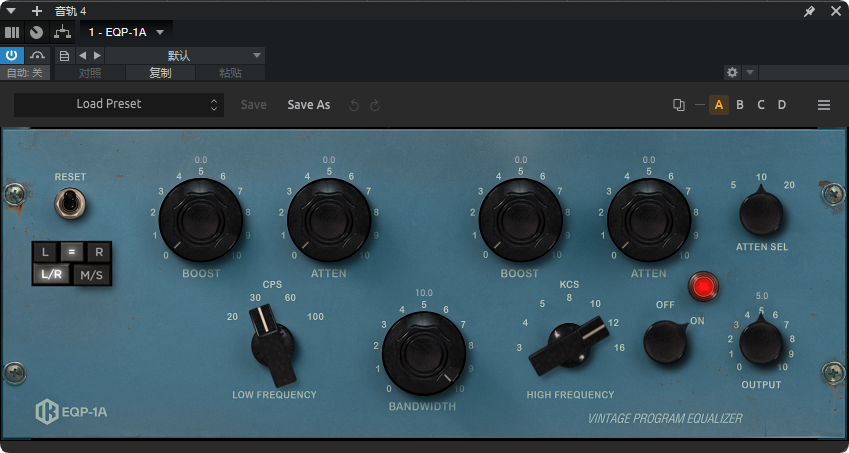
Task: Click the plus icon next to 音轨 4
Action: (37, 11)
